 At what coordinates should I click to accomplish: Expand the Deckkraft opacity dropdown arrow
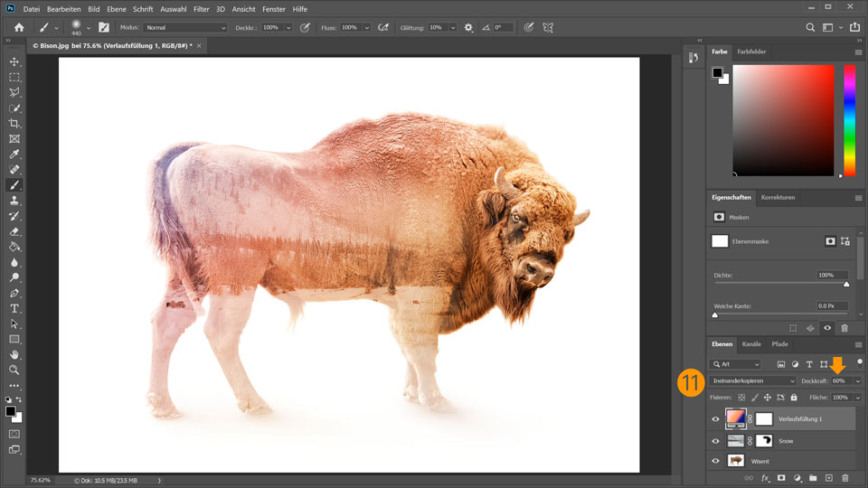tap(857, 381)
